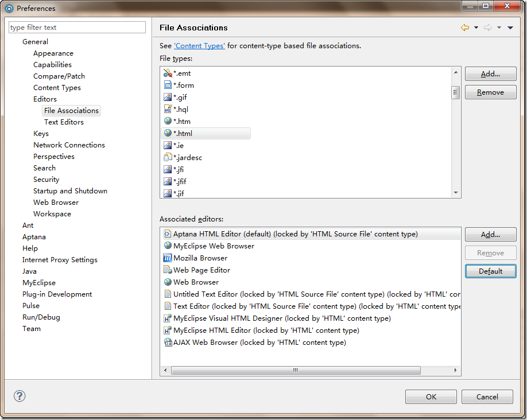Click the help question mark icon

pyautogui.click(x=20, y=396)
